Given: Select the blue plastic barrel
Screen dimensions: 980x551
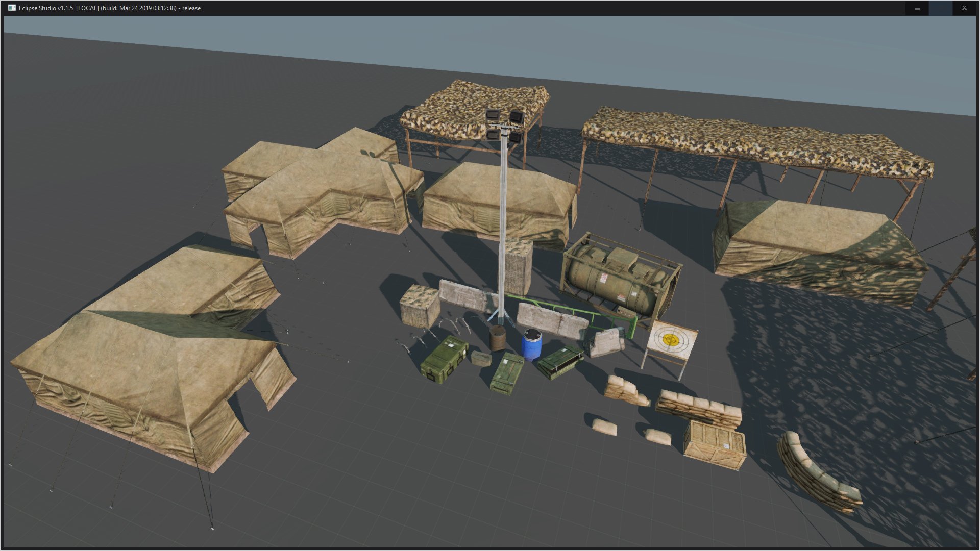Looking at the screenshot, I should (x=532, y=344).
